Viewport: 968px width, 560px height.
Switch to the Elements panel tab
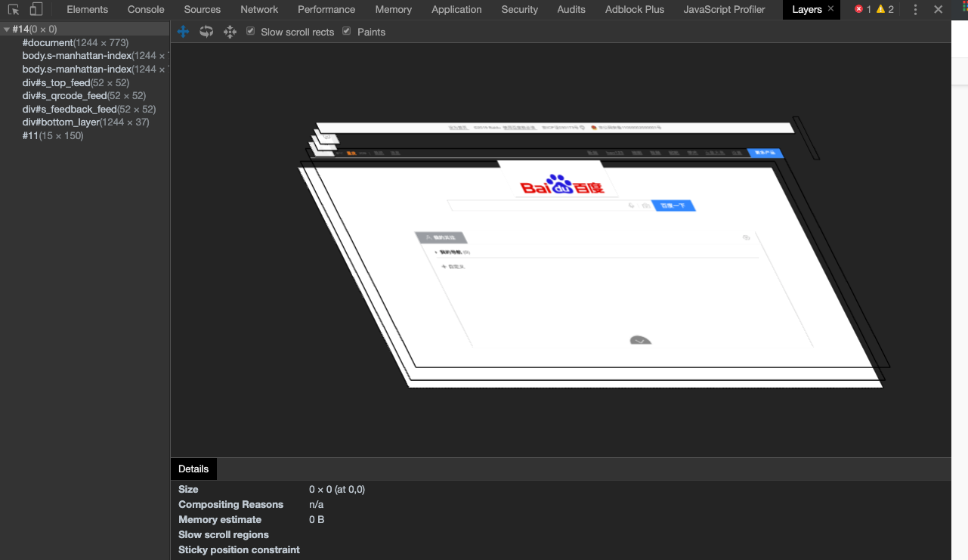click(x=87, y=10)
